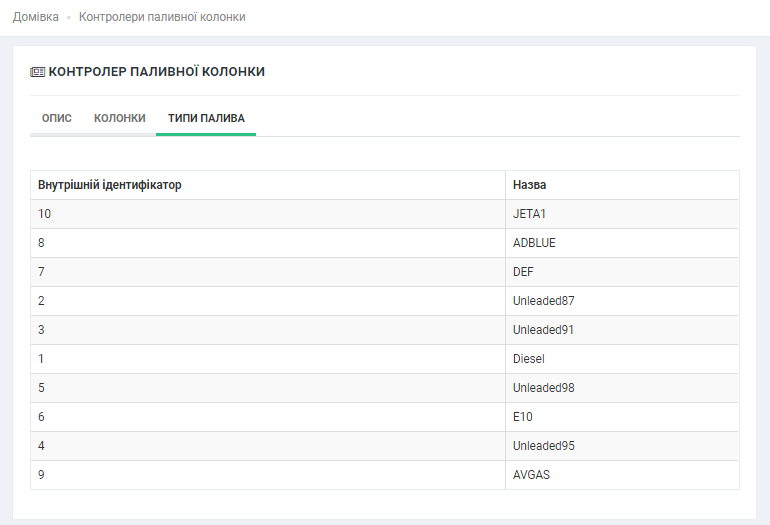
Task: Click the Назва column header
Action: (529, 185)
